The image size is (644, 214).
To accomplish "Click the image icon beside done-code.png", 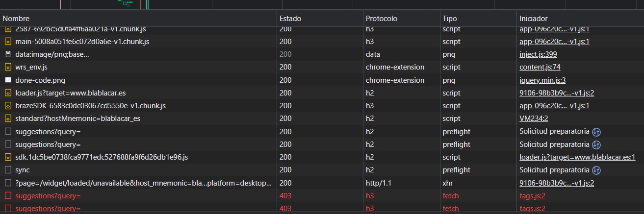I will tap(8, 80).
